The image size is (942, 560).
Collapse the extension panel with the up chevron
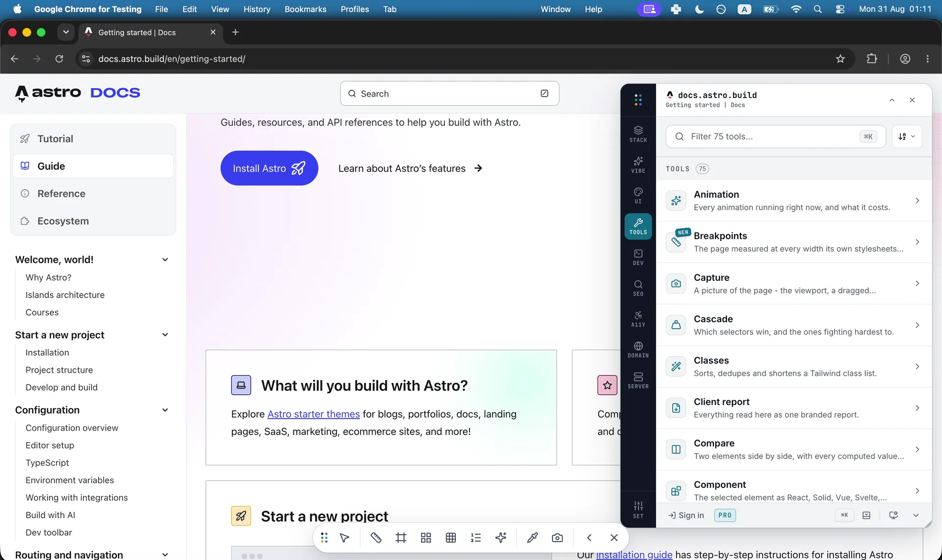892,100
